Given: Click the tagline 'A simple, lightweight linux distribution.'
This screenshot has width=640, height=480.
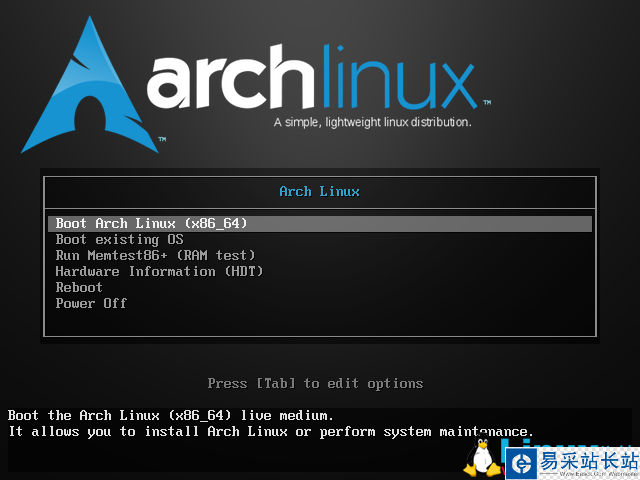Looking at the screenshot, I should [x=373, y=122].
